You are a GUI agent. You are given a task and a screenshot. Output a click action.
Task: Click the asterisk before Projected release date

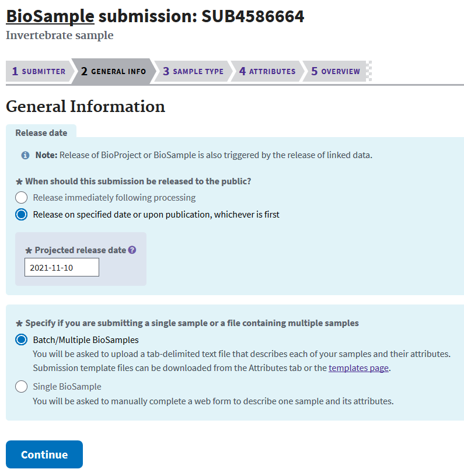[x=29, y=250]
